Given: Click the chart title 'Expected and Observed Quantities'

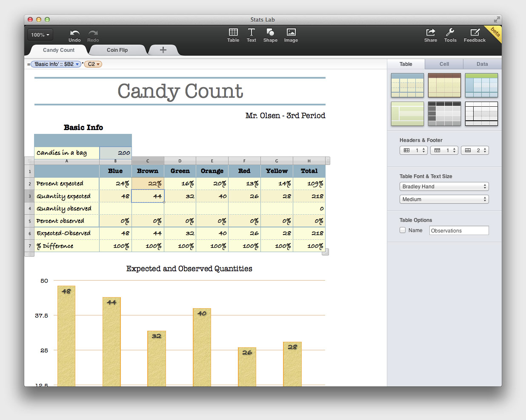Looking at the screenshot, I should (189, 269).
